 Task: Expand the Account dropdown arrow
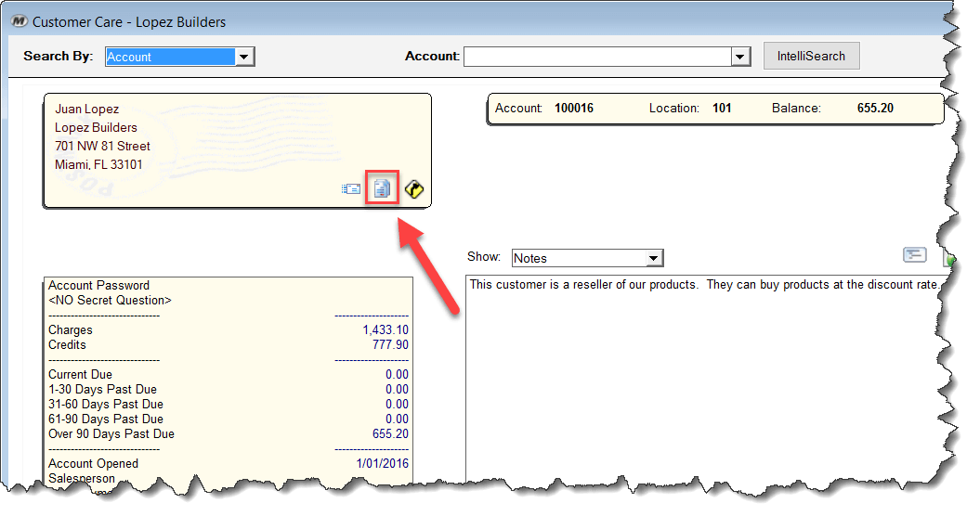pos(740,57)
